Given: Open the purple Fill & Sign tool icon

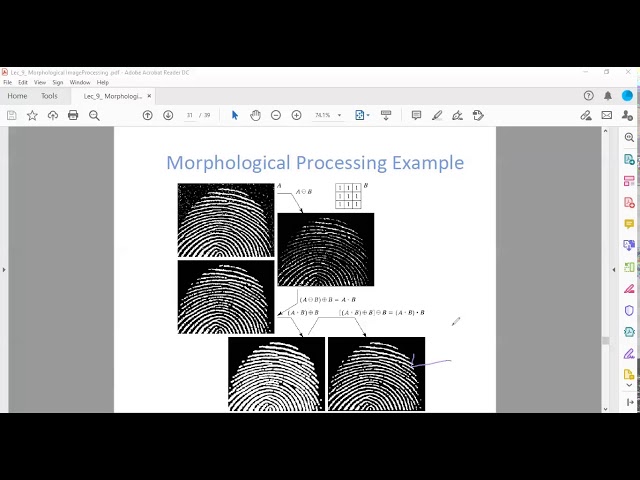Looking at the screenshot, I should pyautogui.click(x=629, y=353).
